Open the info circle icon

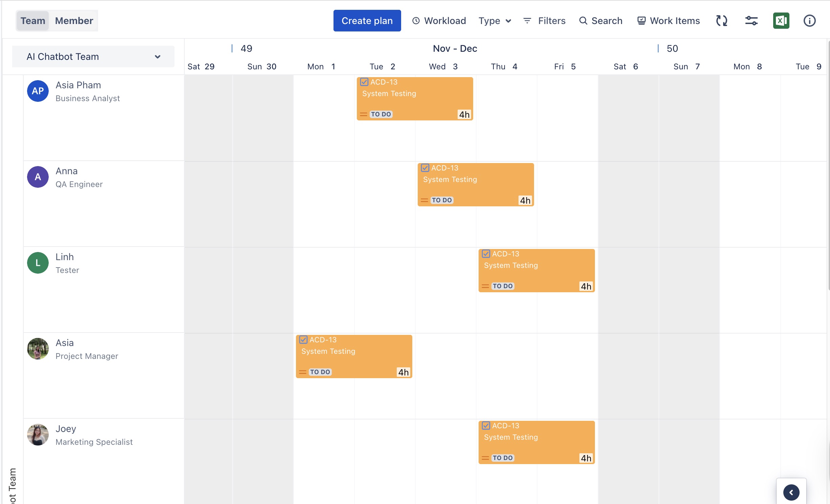(x=809, y=21)
